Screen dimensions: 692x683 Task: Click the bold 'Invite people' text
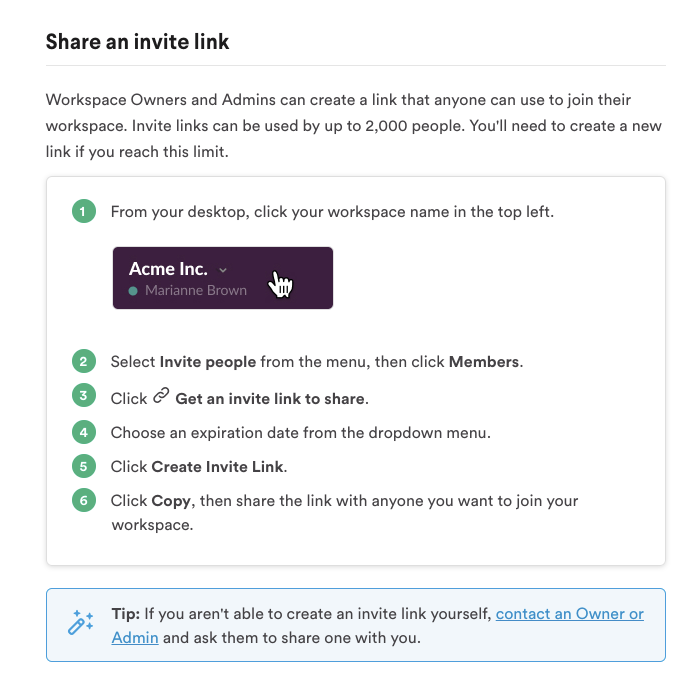click(x=208, y=362)
